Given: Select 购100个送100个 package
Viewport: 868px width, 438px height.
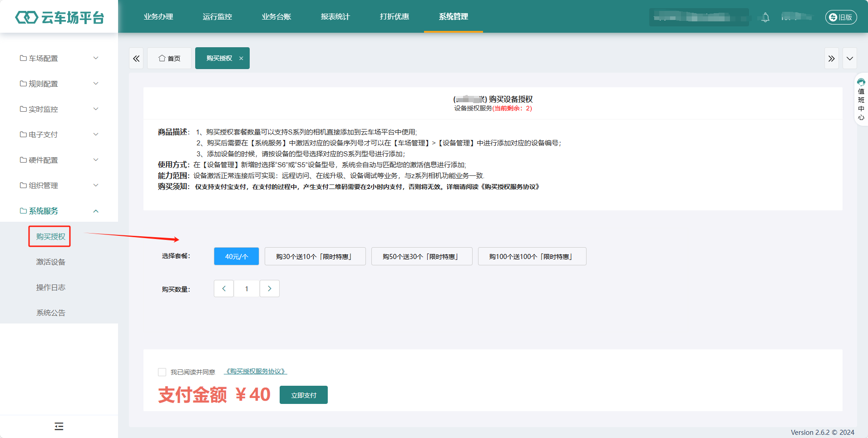Looking at the screenshot, I should 532,256.
